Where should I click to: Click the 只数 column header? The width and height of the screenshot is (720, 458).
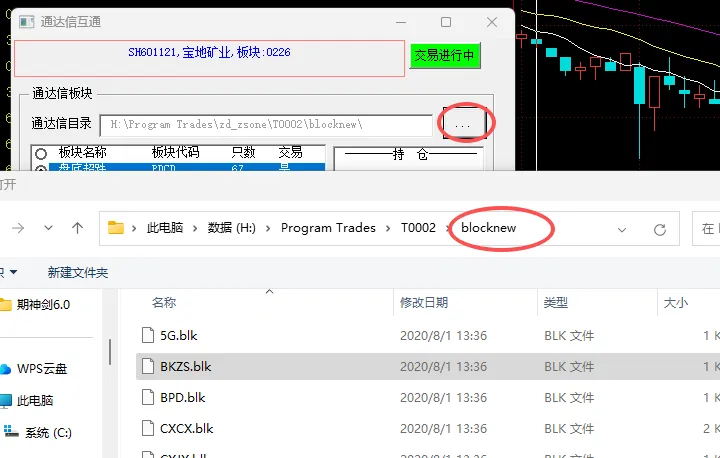point(243,153)
